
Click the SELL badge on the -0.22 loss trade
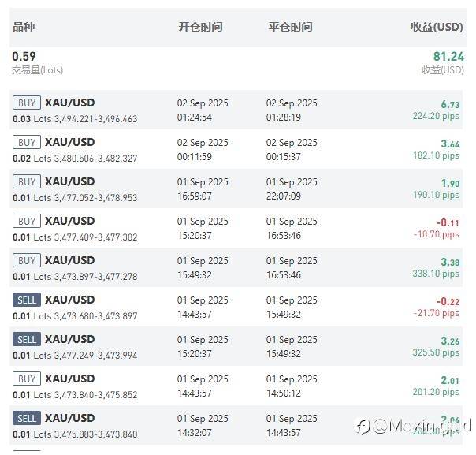[27, 300]
